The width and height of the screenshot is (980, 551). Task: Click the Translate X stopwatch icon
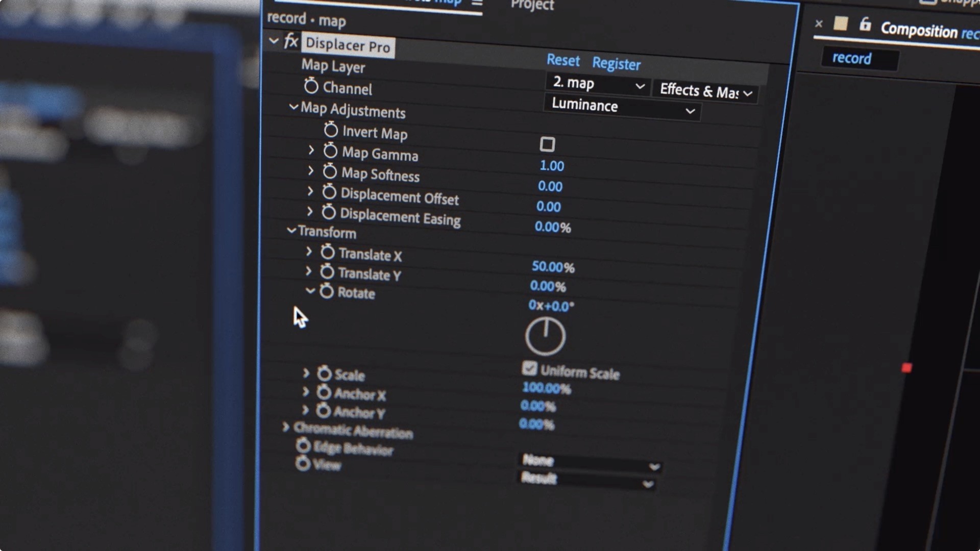tap(328, 253)
